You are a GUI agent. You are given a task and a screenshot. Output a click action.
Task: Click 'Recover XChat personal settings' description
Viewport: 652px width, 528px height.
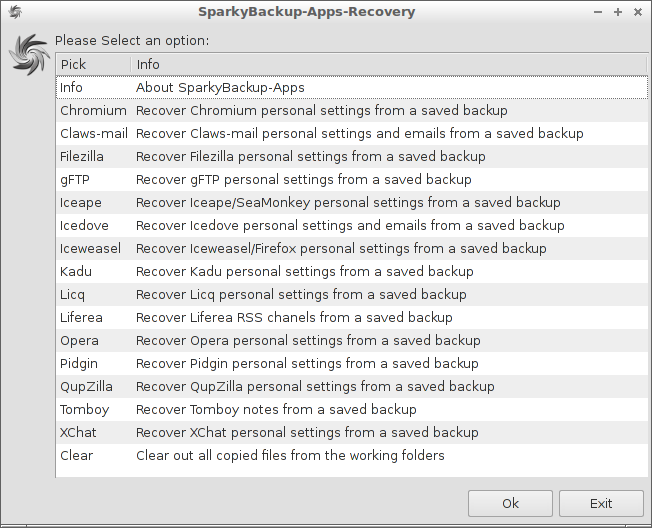click(x=307, y=432)
